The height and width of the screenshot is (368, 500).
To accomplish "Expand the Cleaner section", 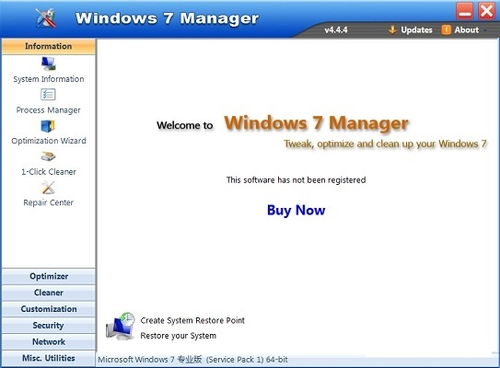I will tap(49, 293).
